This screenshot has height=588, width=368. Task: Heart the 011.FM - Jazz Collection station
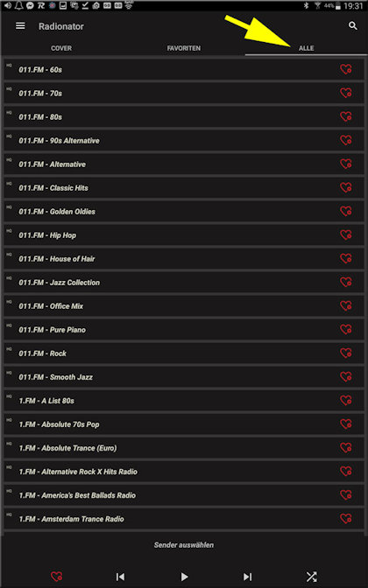pyautogui.click(x=345, y=283)
